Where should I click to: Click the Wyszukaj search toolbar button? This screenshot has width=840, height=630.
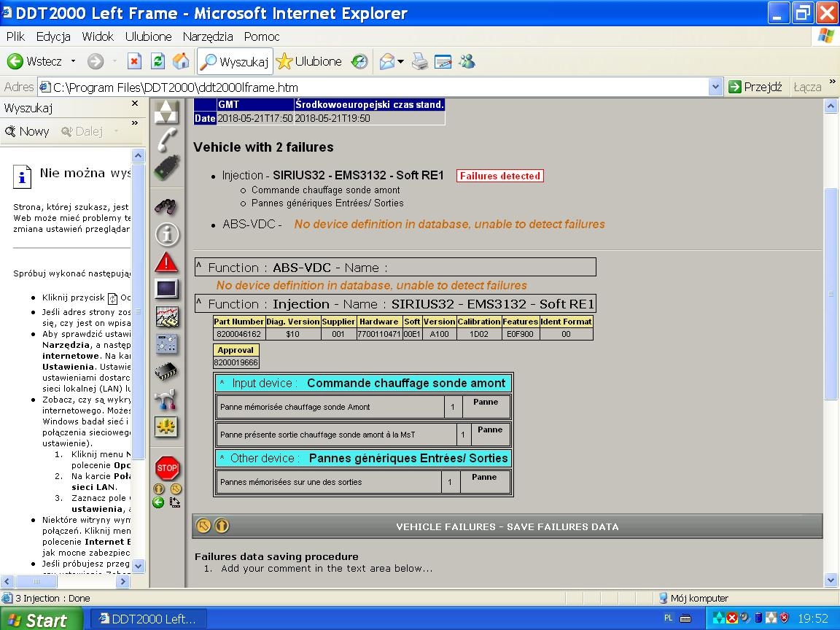point(235,61)
